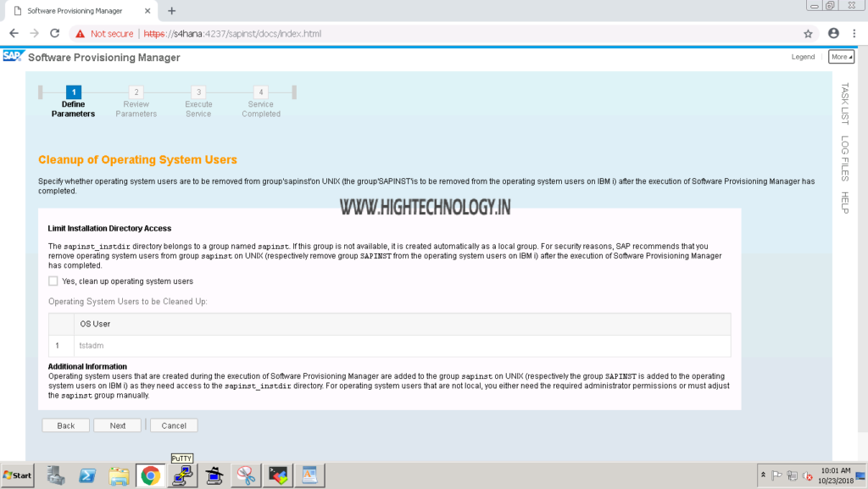868x489 pixels.
Task: Click the 'Cleanup of Operating System Users' heading
Action: click(137, 160)
